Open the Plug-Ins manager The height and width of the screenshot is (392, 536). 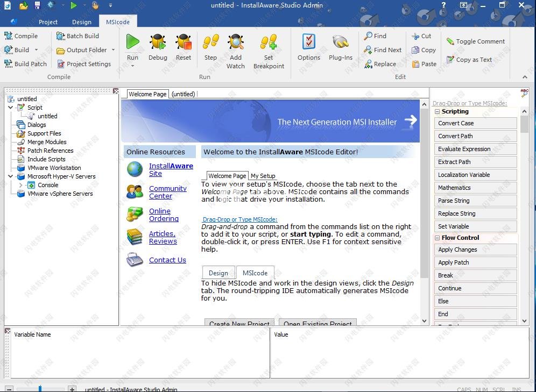pyautogui.click(x=341, y=47)
